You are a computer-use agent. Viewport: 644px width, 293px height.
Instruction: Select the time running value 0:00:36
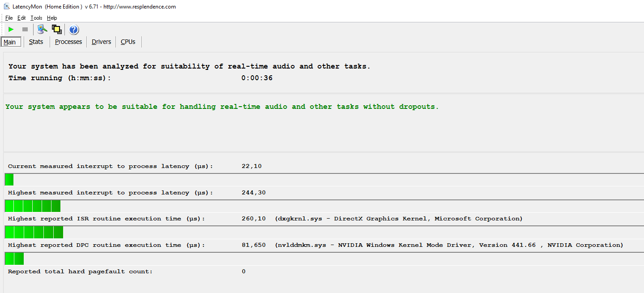[x=257, y=78]
